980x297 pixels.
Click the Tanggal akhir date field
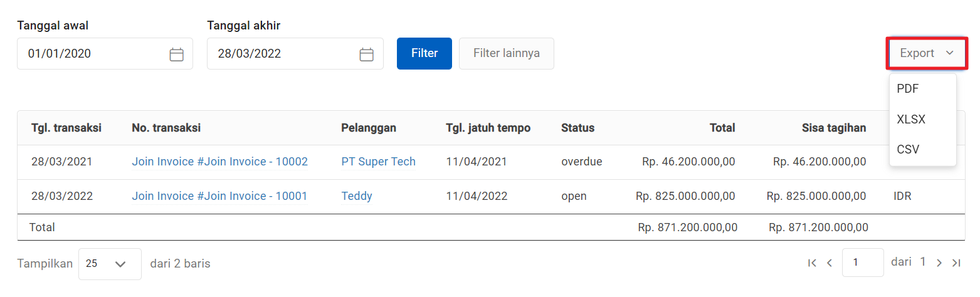point(281,54)
